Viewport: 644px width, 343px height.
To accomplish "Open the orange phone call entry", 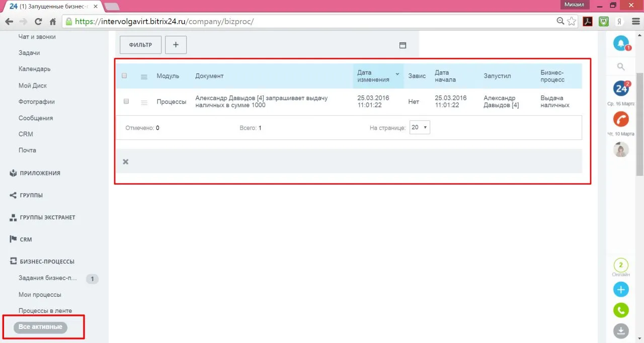I will (x=621, y=119).
